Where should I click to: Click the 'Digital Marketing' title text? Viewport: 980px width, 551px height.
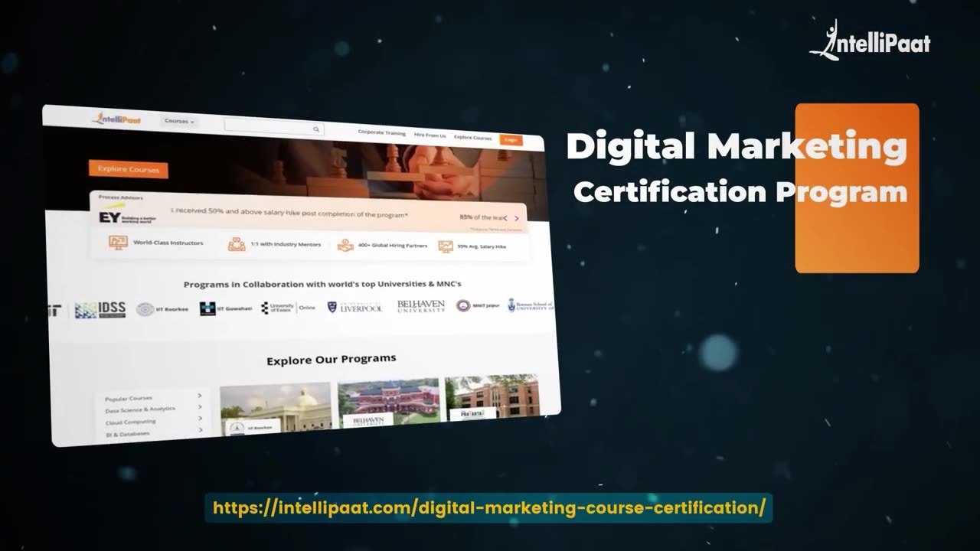(737, 147)
